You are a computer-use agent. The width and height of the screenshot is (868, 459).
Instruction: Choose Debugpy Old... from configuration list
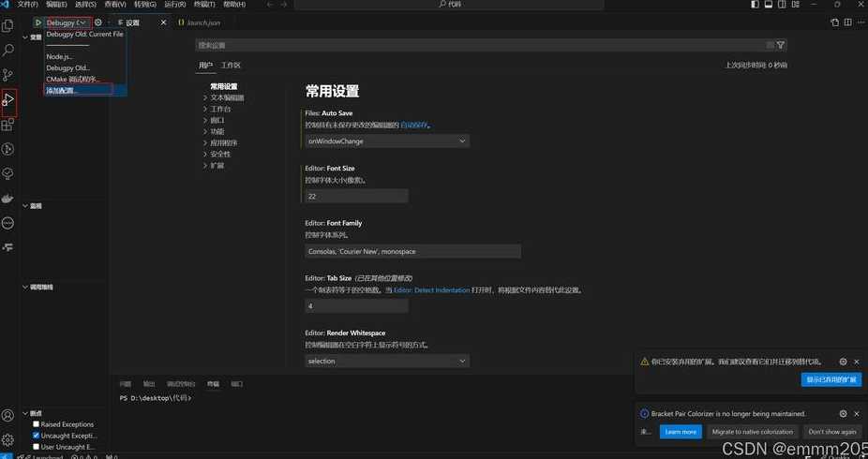[x=85, y=68]
